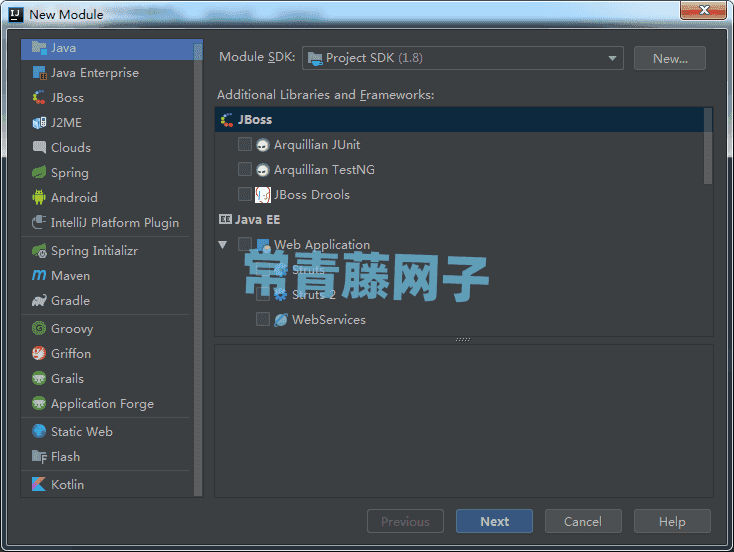Click the module type list scrollbar

[x=198, y=268]
